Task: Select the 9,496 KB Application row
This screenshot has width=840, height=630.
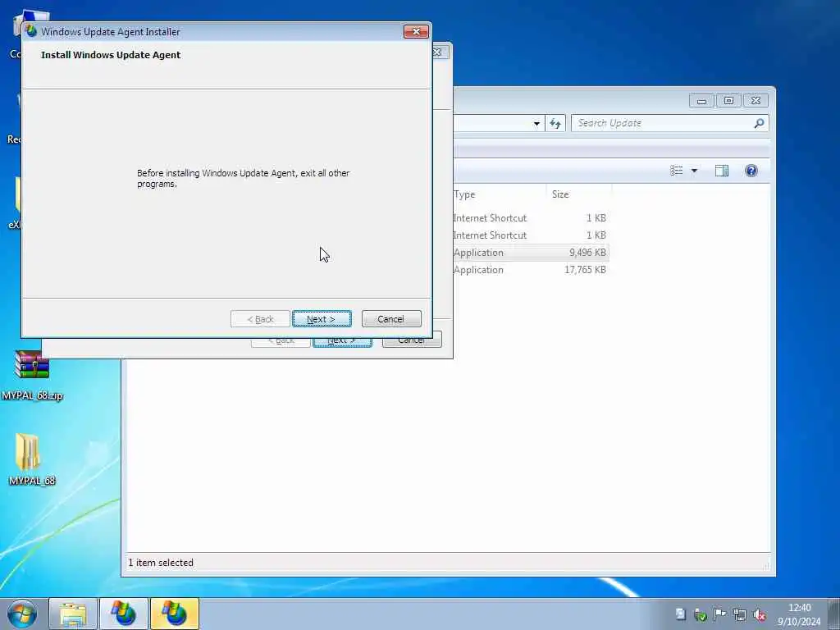Action: pos(531,253)
